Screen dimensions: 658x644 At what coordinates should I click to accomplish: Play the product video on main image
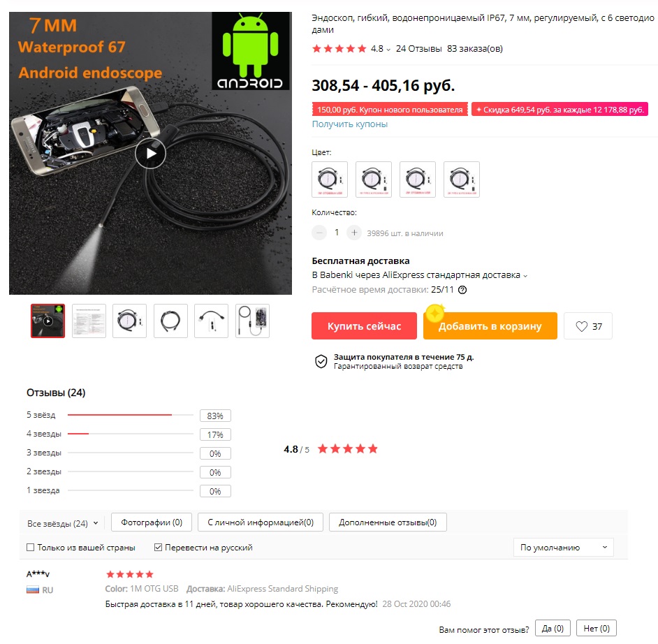point(150,154)
